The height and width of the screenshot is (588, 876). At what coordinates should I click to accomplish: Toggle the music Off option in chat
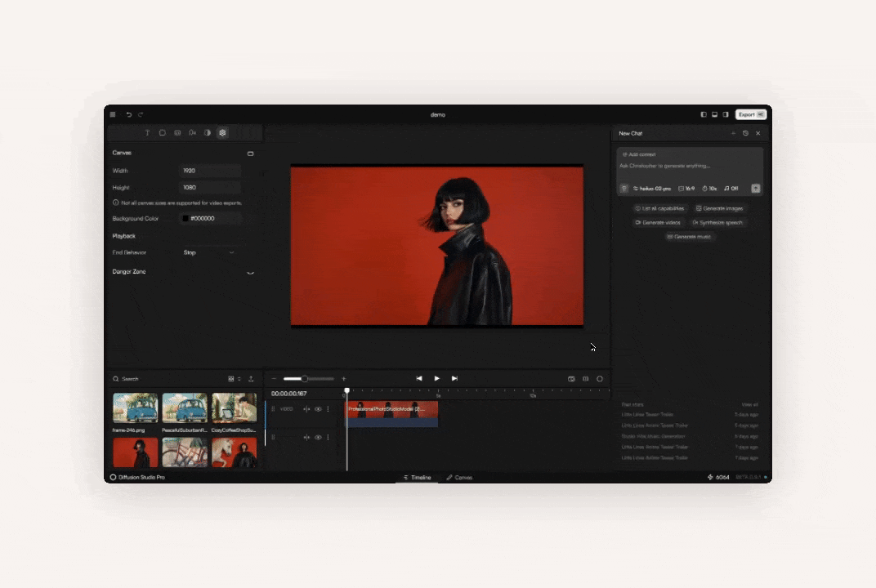coord(731,189)
